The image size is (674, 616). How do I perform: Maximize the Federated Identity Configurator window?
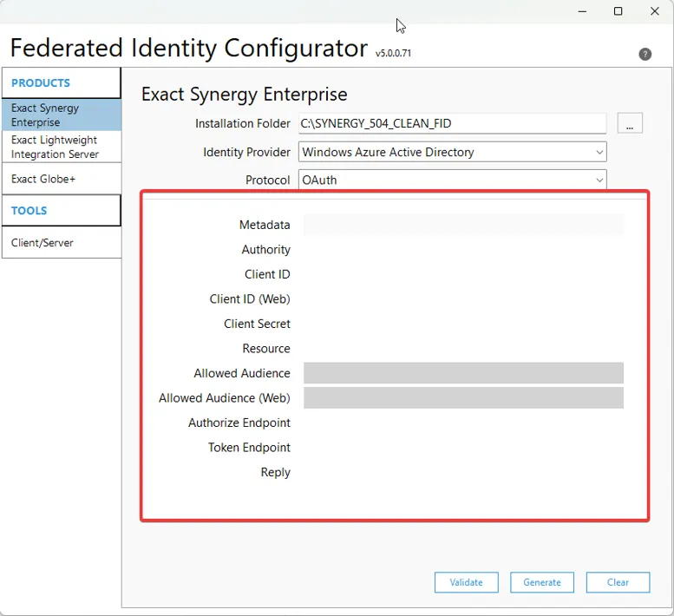click(x=618, y=11)
